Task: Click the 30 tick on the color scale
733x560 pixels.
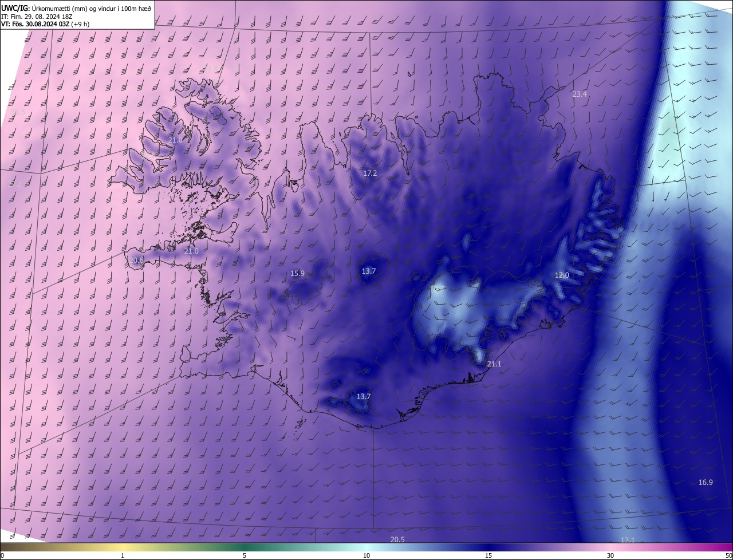Action: point(610,555)
